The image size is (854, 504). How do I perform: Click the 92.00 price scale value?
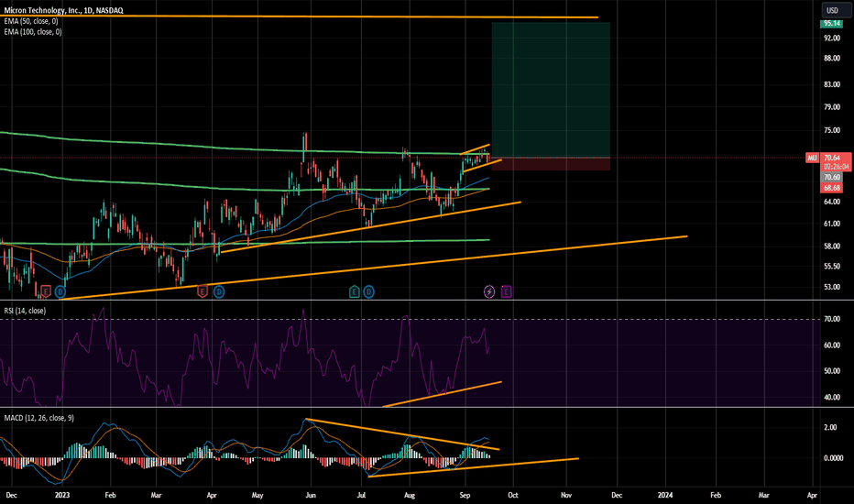(x=832, y=38)
